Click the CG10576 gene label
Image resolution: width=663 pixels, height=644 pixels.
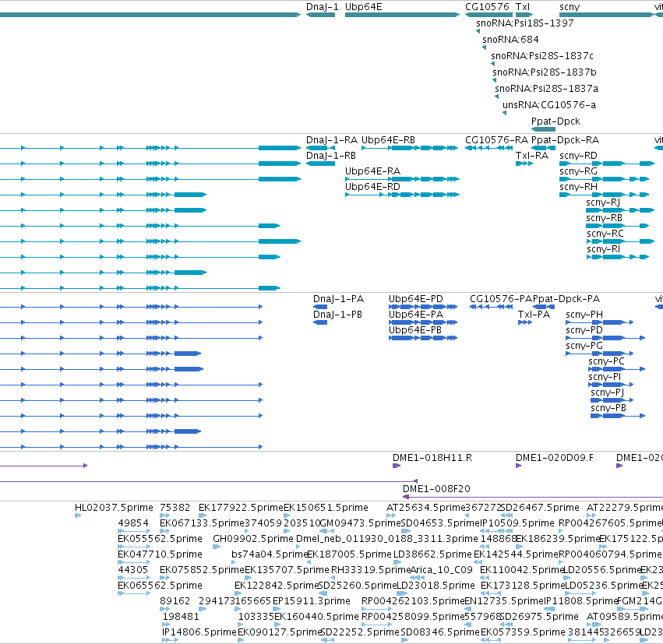[487, 7]
